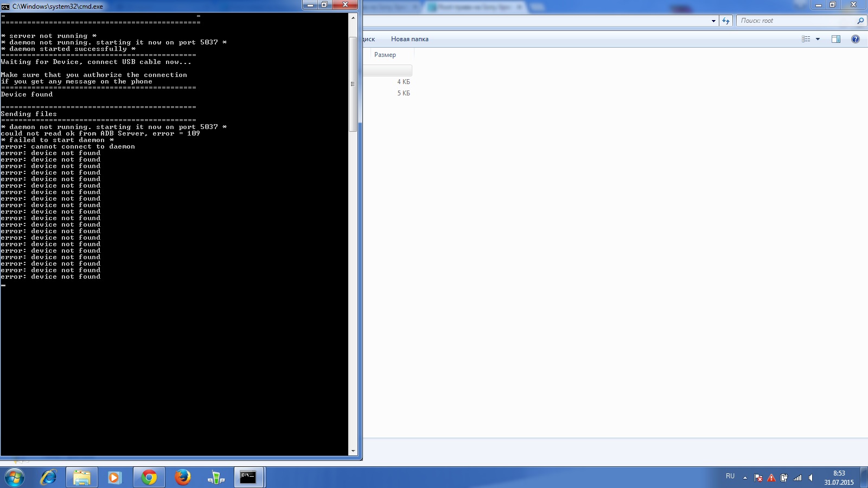
Task: Expand the address bar history dropdown
Action: [x=713, y=21]
